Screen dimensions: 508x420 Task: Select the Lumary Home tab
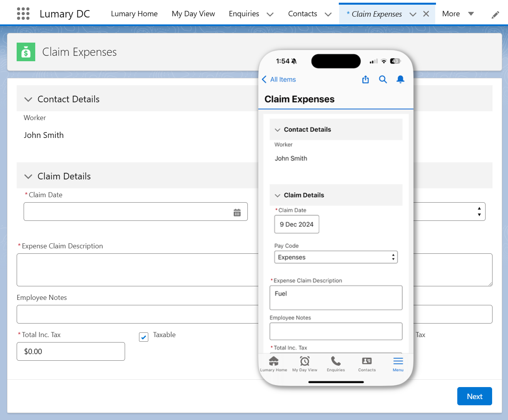click(134, 14)
